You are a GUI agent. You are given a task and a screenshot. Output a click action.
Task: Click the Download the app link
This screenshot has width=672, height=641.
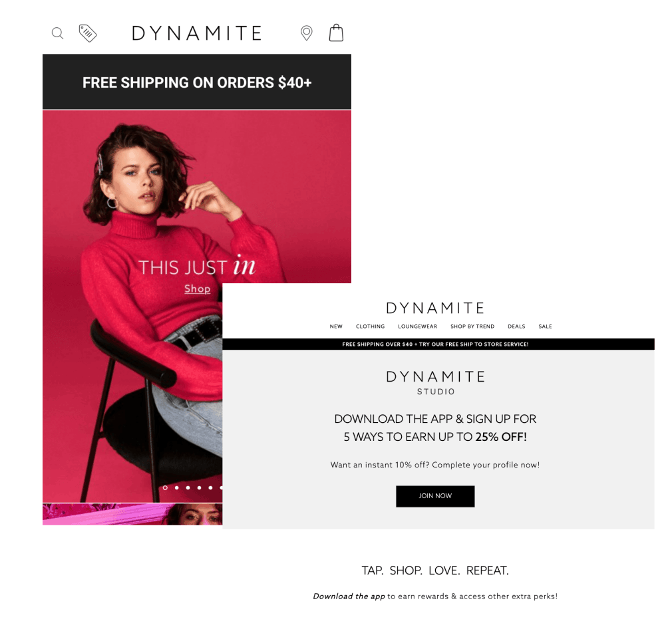pyautogui.click(x=349, y=596)
